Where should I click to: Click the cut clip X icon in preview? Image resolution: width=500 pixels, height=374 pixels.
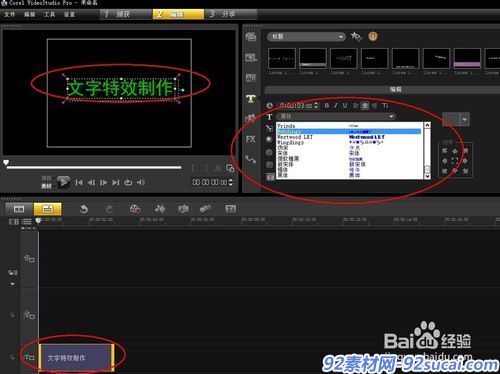click(x=218, y=169)
